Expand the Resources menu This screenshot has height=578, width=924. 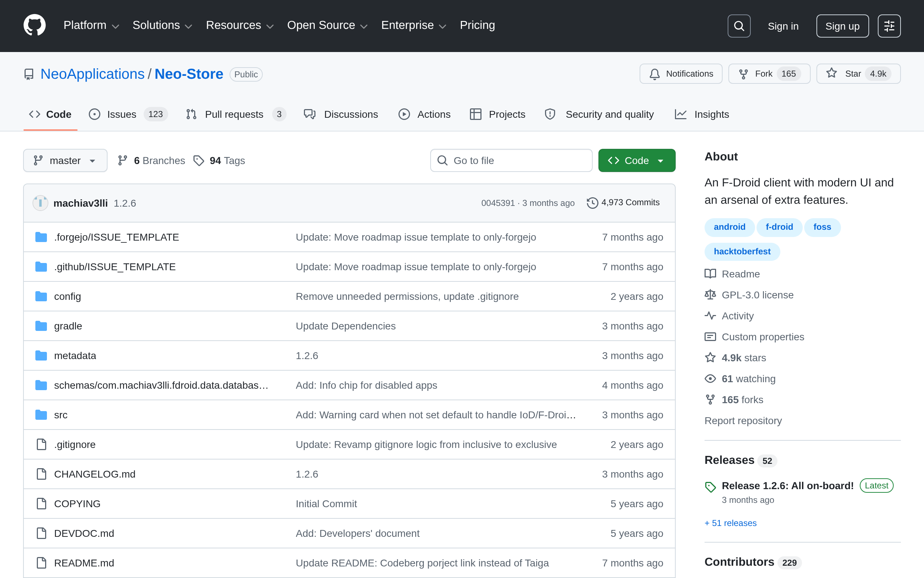click(x=240, y=25)
